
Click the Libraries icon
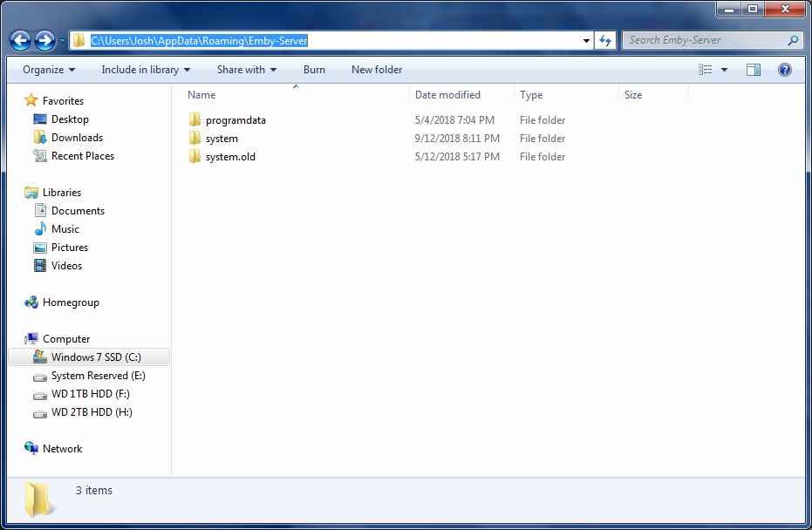click(31, 193)
